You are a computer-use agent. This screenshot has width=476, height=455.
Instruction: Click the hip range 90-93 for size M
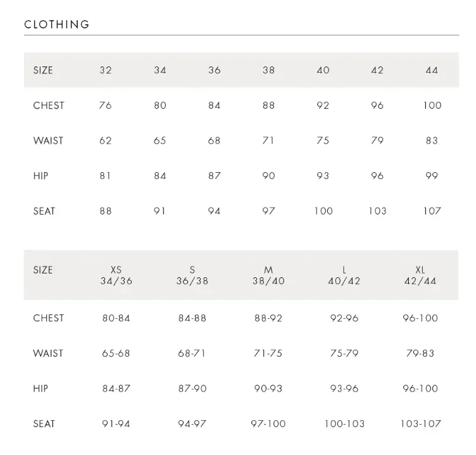268,389
